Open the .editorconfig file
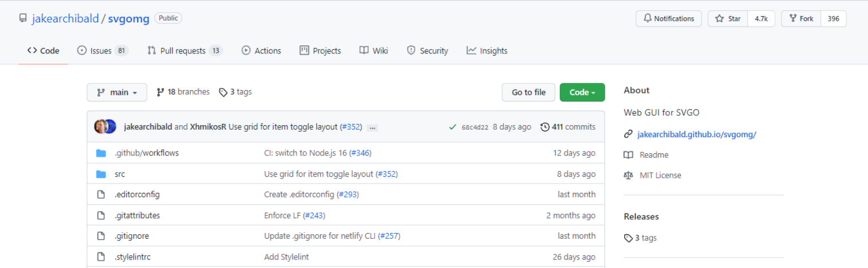The height and width of the screenshot is (268, 868). [137, 195]
